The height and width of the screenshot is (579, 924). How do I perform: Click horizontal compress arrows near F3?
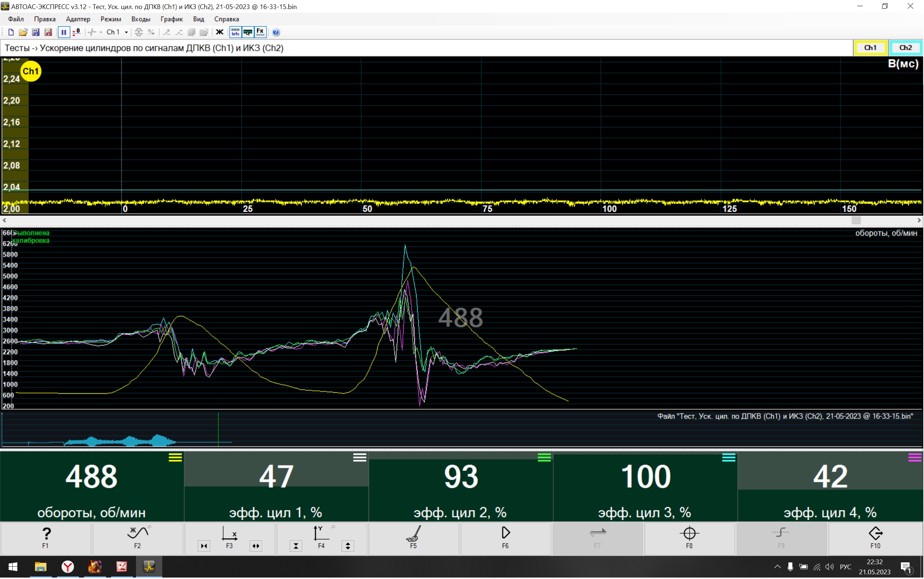[x=204, y=546]
